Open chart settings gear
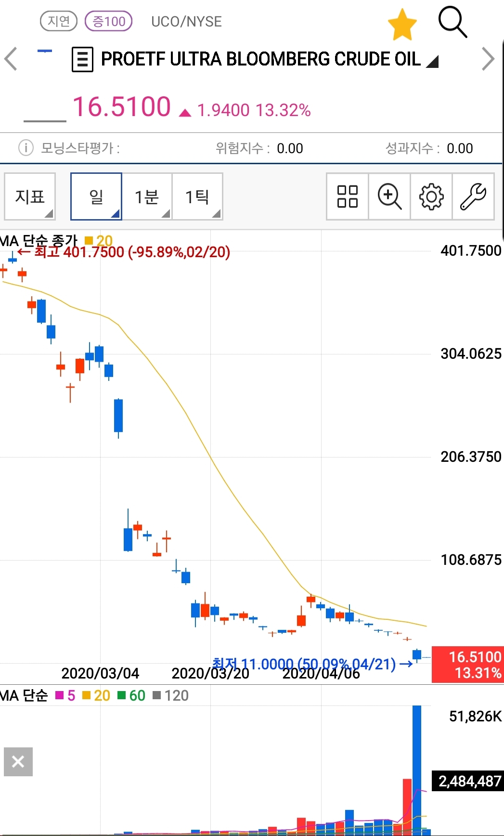This screenshot has height=836, width=504. 431,196
